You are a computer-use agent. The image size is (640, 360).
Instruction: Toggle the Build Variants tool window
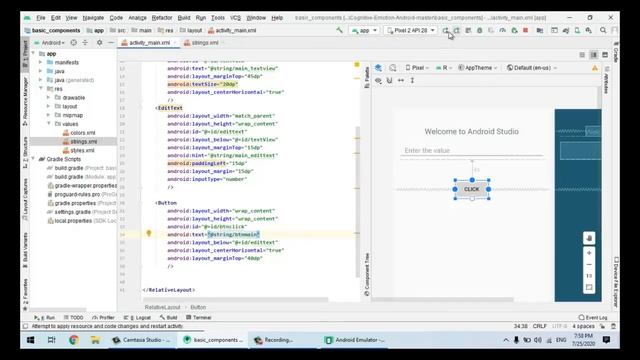pyautogui.click(x=25, y=250)
